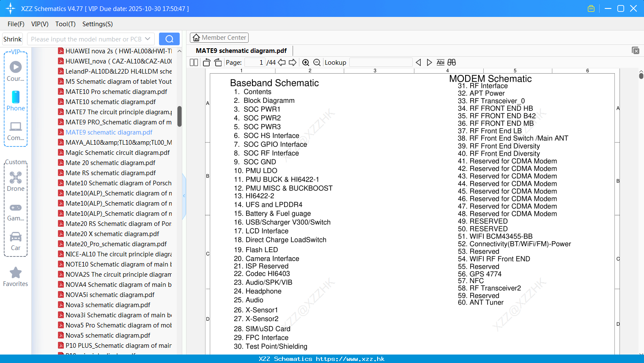Click the blue search button
The height and width of the screenshot is (363, 644).
click(169, 39)
